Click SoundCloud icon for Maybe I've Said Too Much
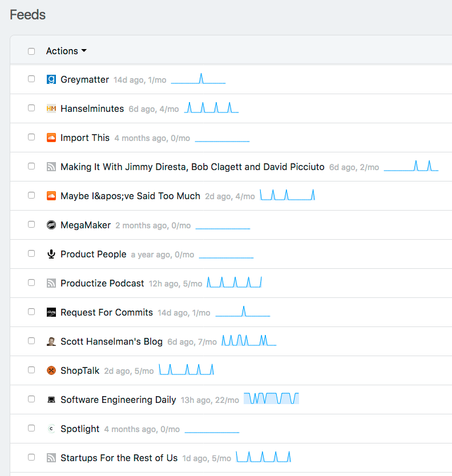This screenshot has width=452, height=476. [x=51, y=196]
